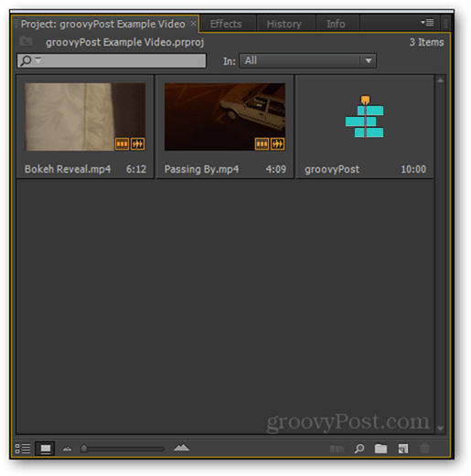Click the groovyPost Example Video.prproj label
Viewport: 471px width, 476px height.
(124, 42)
